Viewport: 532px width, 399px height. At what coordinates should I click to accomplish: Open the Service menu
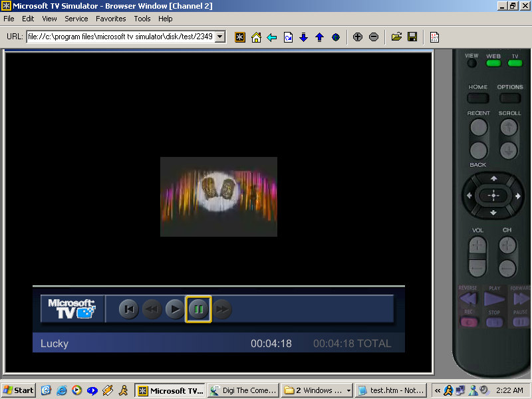76,19
